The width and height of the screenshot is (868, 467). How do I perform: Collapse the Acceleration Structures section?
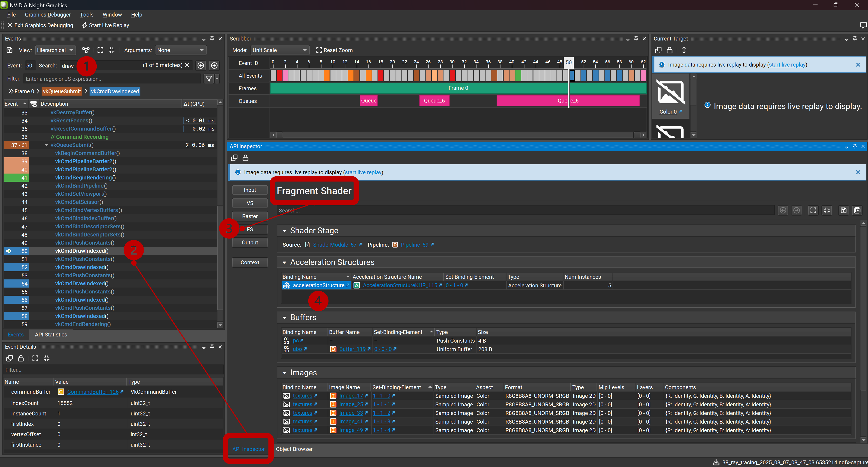[x=284, y=262]
